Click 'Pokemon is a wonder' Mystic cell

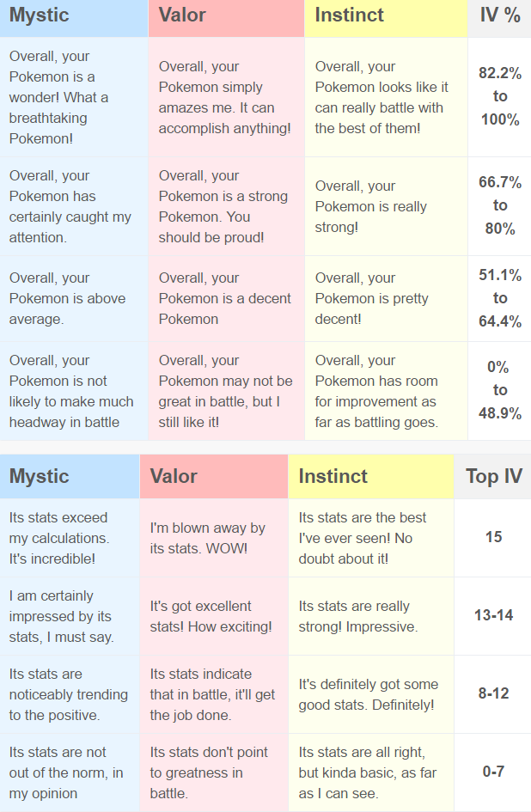(74, 97)
